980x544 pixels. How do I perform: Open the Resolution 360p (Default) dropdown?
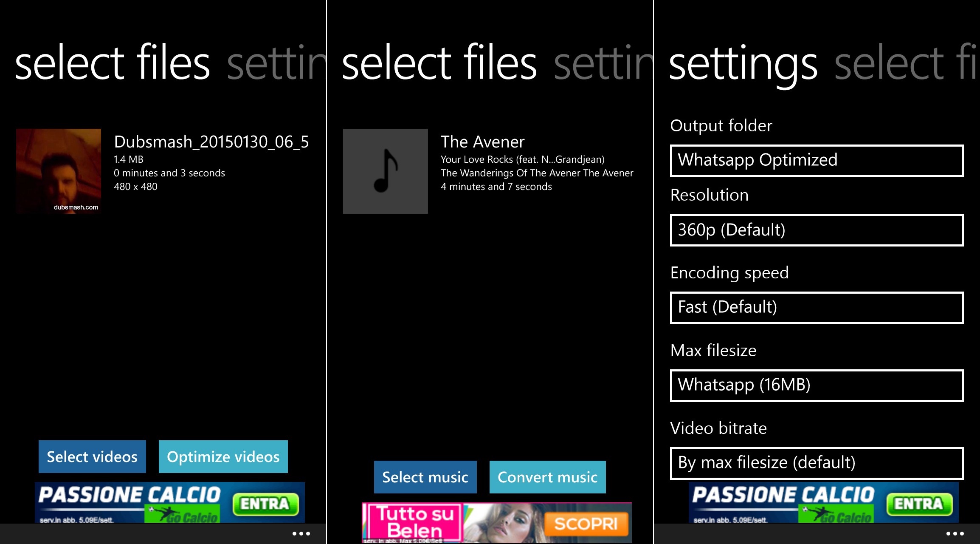(x=817, y=230)
